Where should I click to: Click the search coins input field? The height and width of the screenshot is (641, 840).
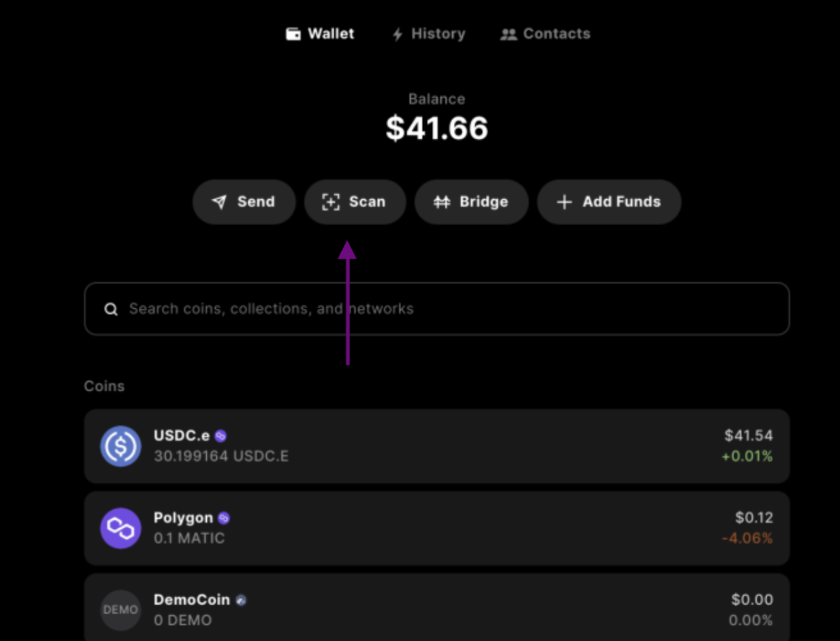point(437,309)
